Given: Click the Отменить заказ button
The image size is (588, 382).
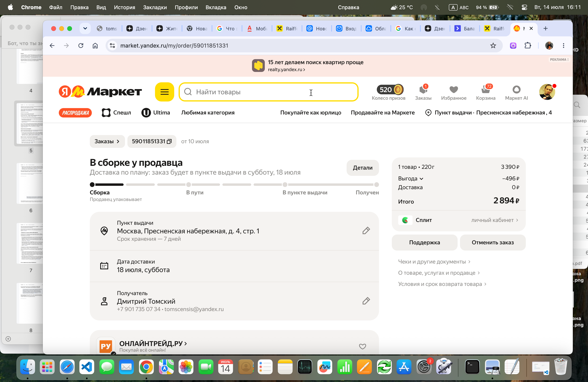Looking at the screenshot, I should pos(493,242).
